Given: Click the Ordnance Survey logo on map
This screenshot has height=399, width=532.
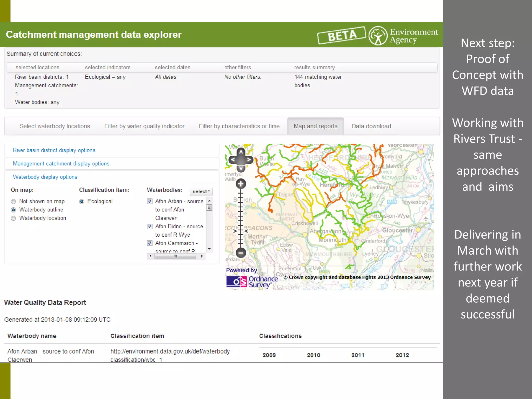Looking at the screenshot, I should (252, 282).
